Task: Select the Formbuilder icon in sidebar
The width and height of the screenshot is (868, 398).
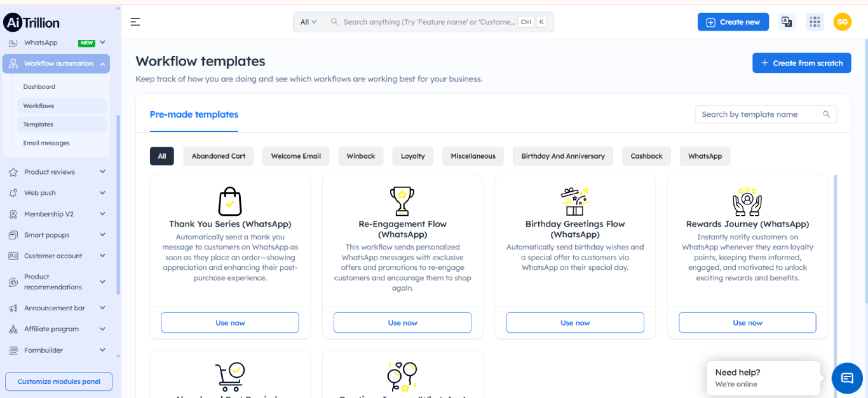Action: click(13, 350)
